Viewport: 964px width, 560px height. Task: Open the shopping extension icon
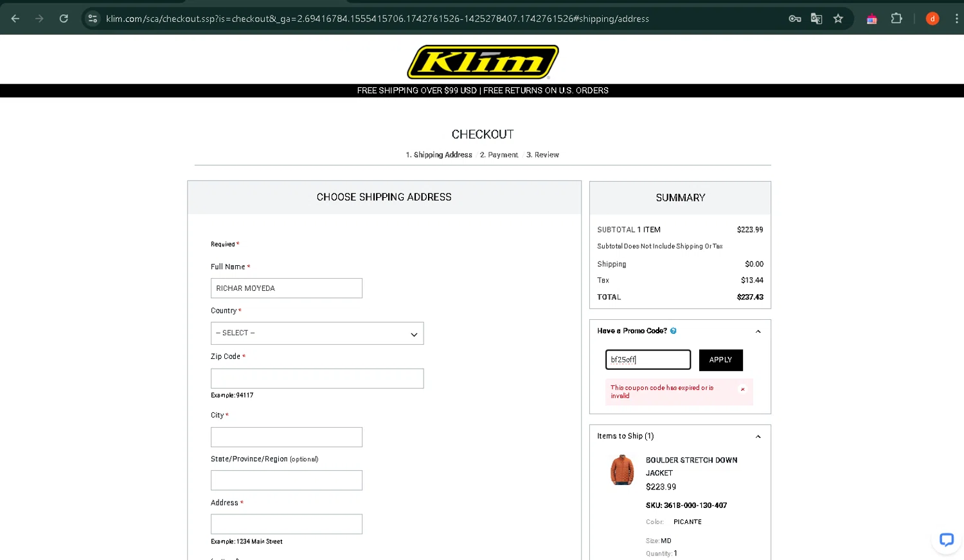(872, 19)
